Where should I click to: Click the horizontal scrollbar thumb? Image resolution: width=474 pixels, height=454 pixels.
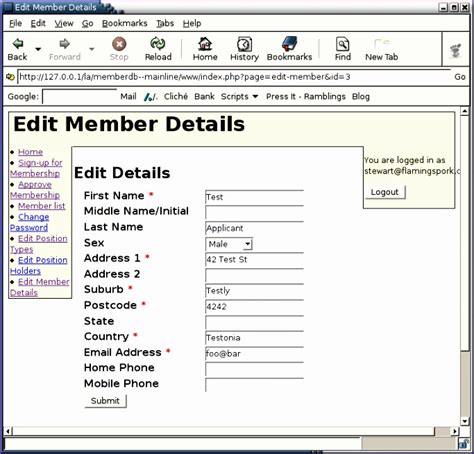pos(224,431)
